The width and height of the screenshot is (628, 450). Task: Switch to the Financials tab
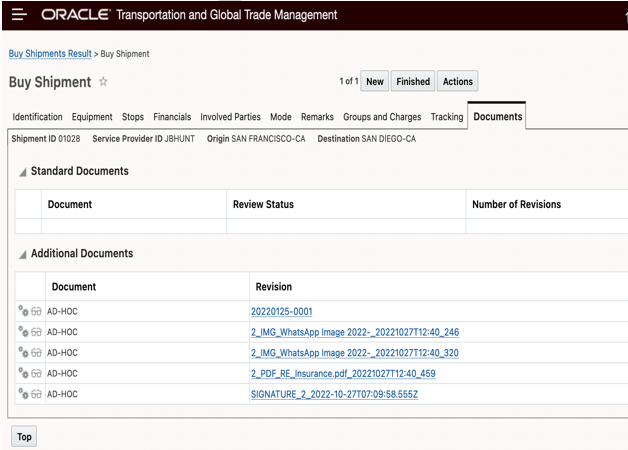pyautogui.click(x=172, y=117)
